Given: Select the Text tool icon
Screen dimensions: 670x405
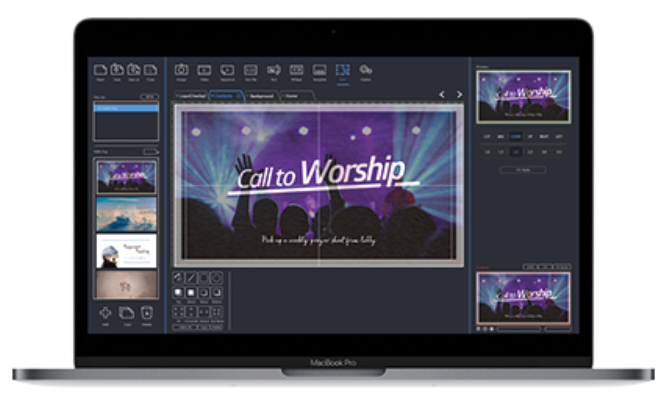Looking at the screenshot, I should [273, 70].
